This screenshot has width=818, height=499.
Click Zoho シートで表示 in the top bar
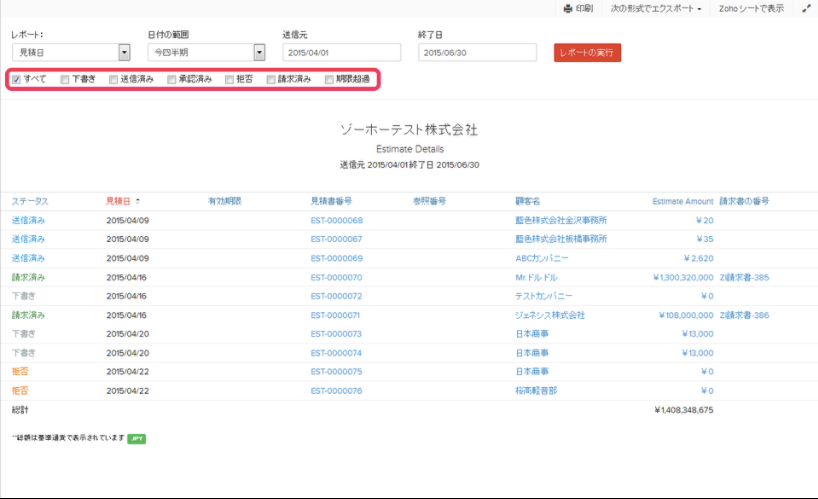(x=753, y=8)
